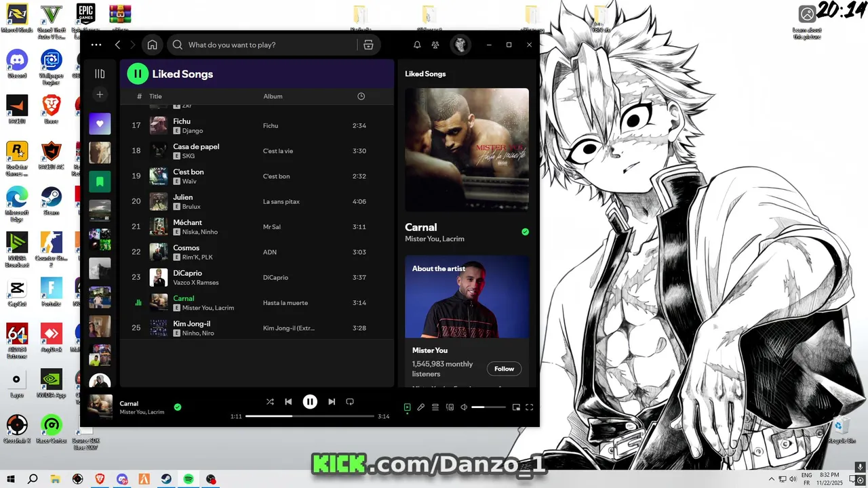This screenshot has width=868, height=488.
Task: Pause Liked Songs with the green header button
Action: tap(138, 74)
